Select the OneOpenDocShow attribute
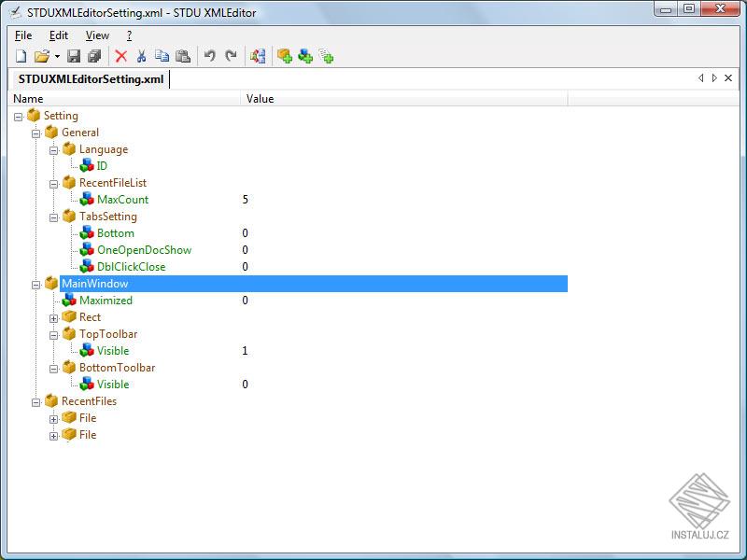 144,250
